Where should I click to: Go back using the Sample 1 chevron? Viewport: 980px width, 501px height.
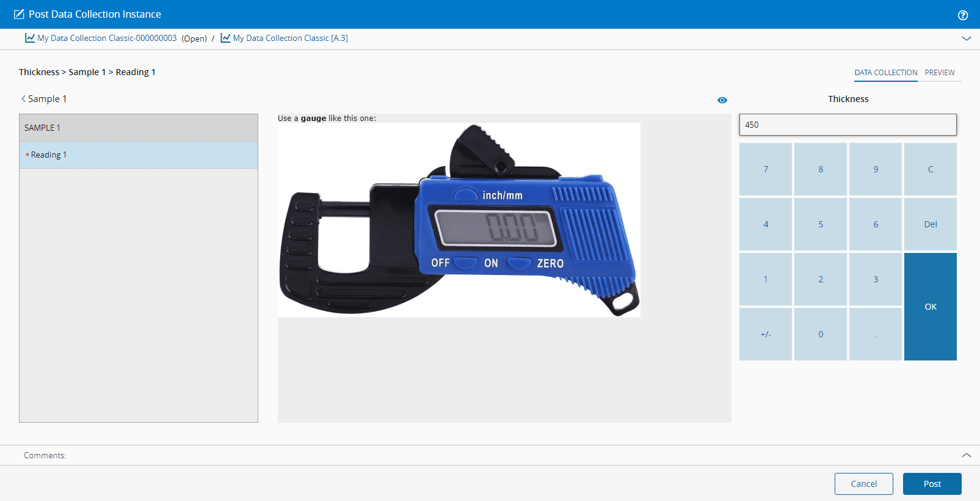23,98
